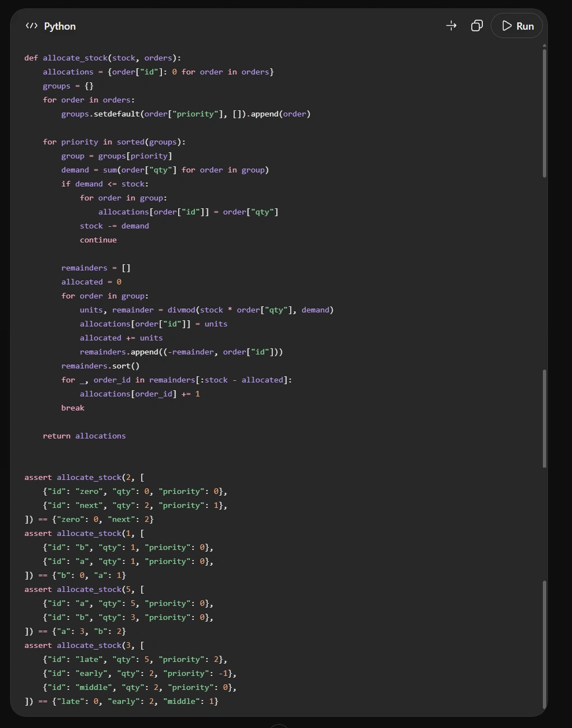
Task: Click the 'units, remainder = divmod' line
Action: 207,310
